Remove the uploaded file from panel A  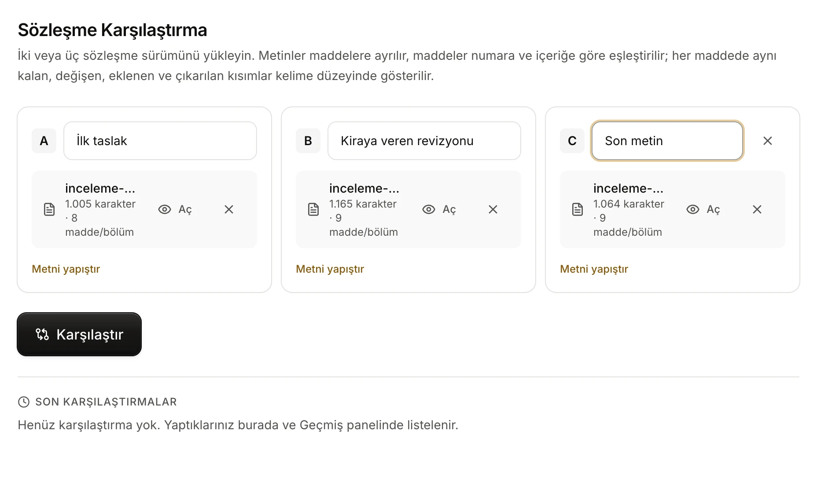point(229,209)
